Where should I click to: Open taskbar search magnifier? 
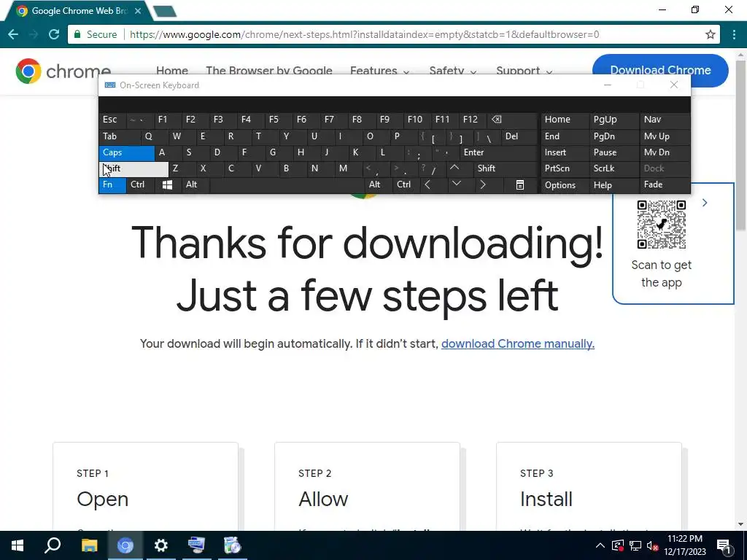click(53, 545)
